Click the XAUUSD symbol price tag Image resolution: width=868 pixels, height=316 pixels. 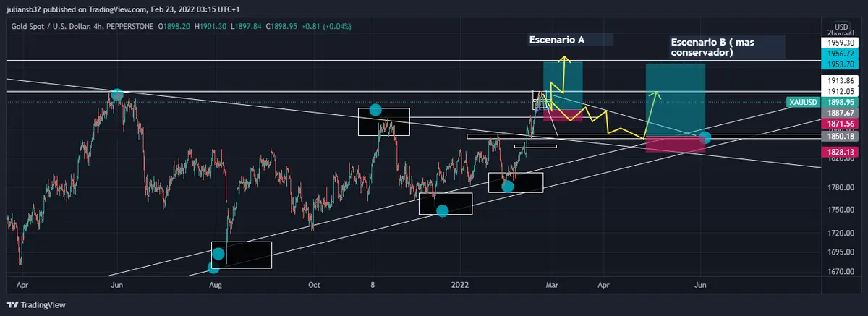click(x=803, y=103)
